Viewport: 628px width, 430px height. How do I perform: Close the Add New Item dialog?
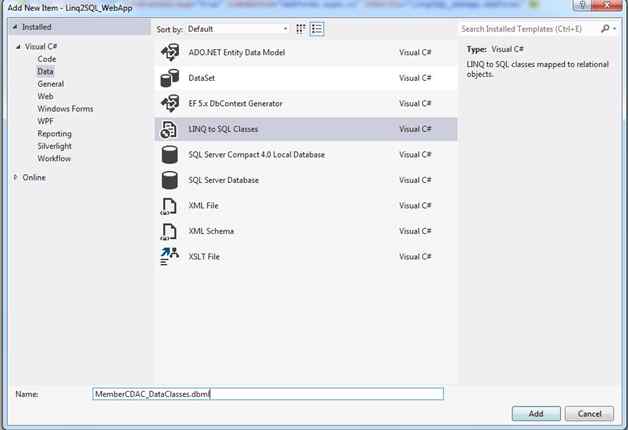(606, 5)
